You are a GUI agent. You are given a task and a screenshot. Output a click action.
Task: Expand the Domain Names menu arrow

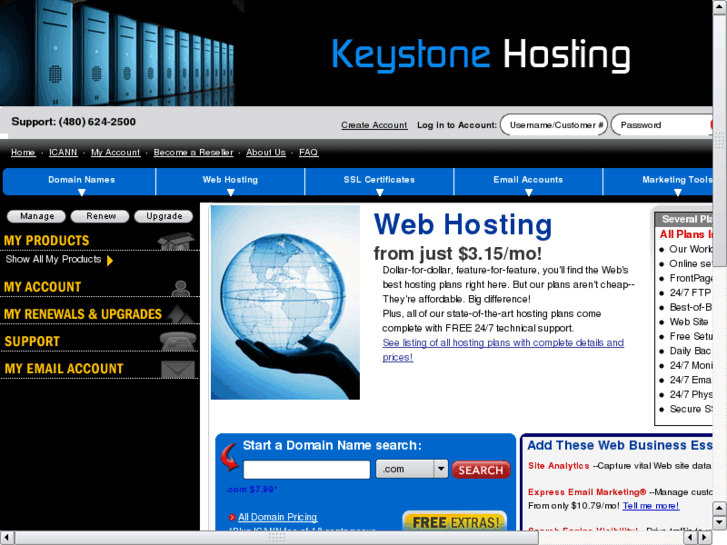(82, 192)
